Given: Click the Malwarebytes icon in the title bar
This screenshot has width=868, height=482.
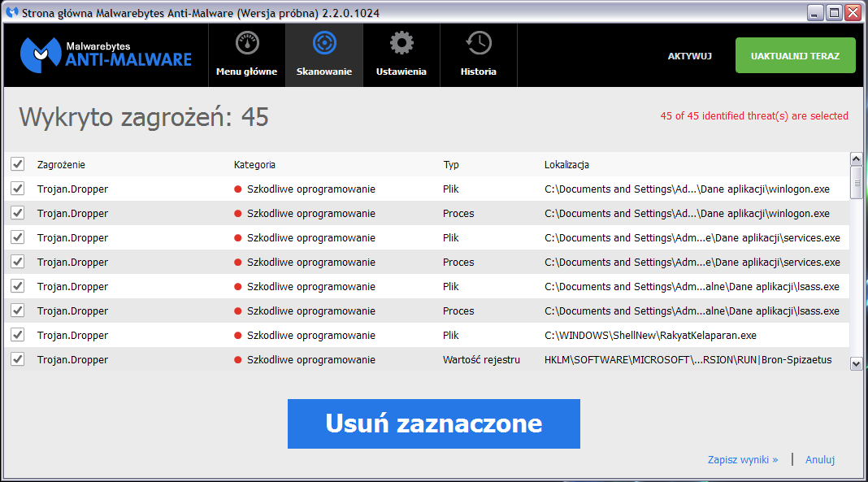Looking at the screenshot, I should (11, 12).
